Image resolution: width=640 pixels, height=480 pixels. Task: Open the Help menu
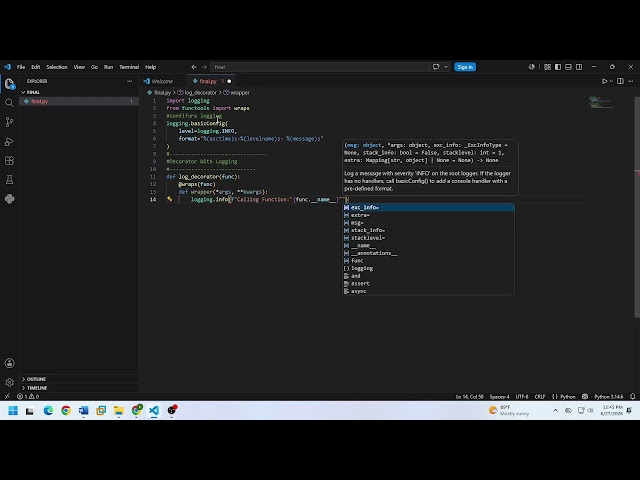[x=150, y=67]
